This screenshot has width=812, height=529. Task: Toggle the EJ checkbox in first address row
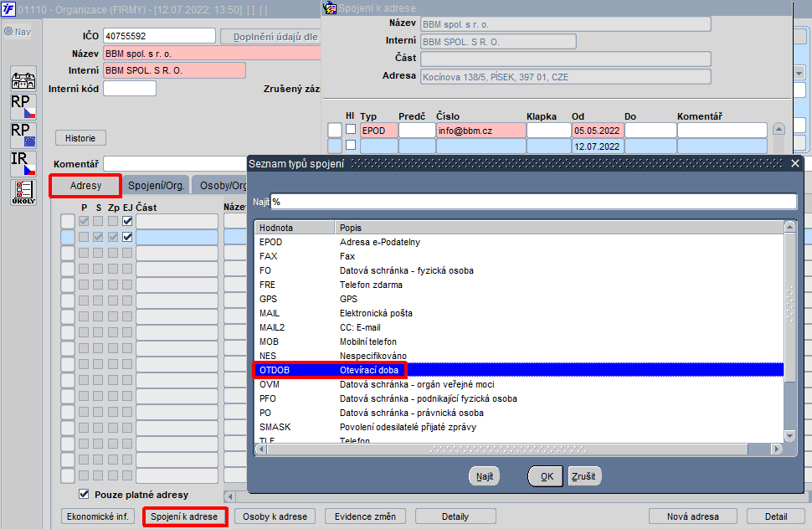[x=127, y=221]
